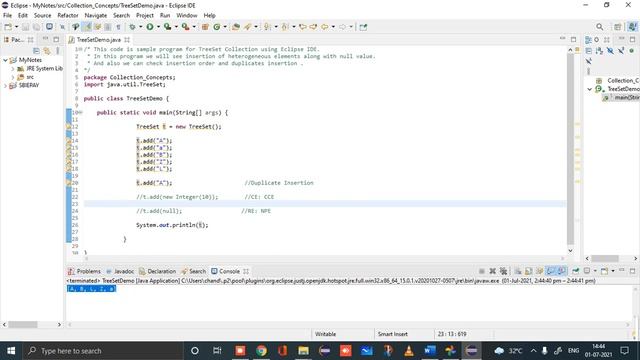This screenshot has height=360, width=640.
Task: Open the Navigate menu
Action: (96, 16)
